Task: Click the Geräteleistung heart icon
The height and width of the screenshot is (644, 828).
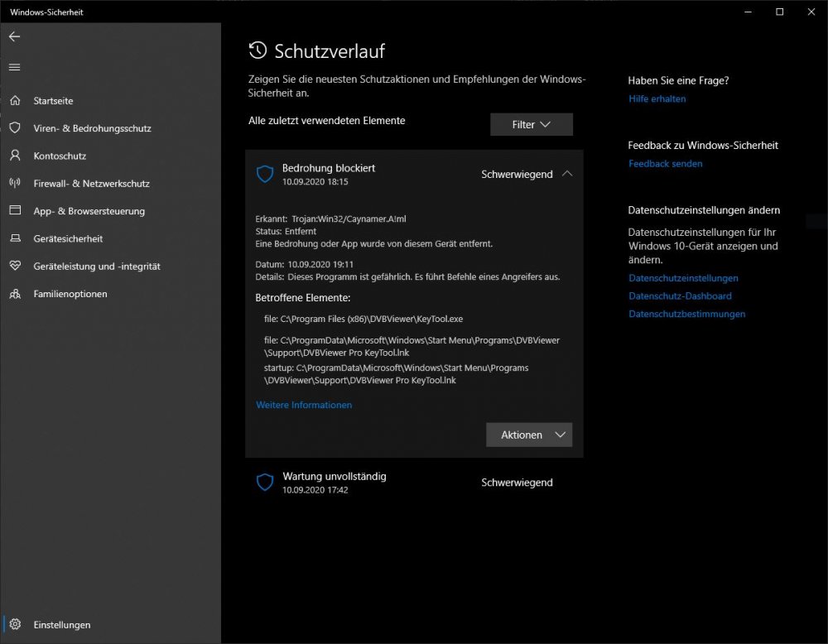Action: coord(15,267)
